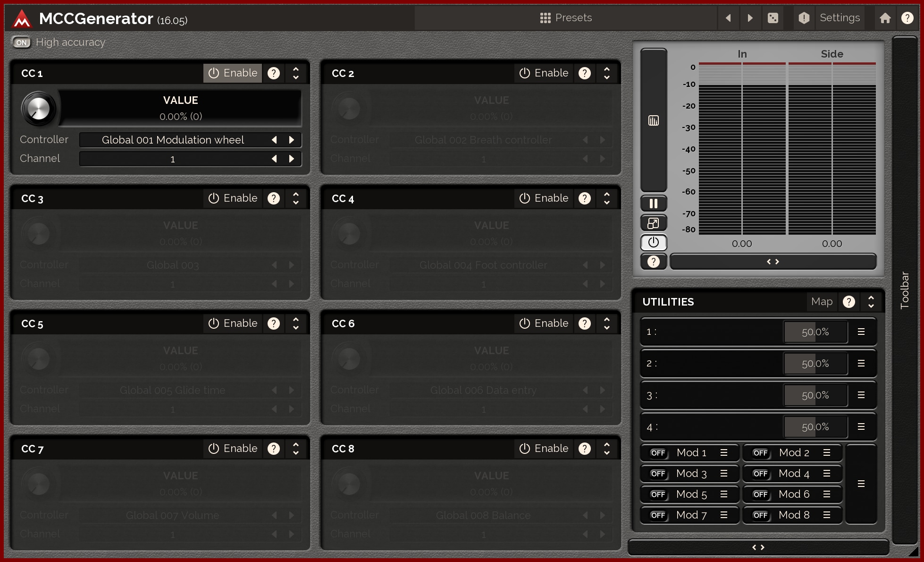This screenshot has width=924, height=562.
Task: Open the Mod 3 menu icon
Action: [x=724, y=474]
